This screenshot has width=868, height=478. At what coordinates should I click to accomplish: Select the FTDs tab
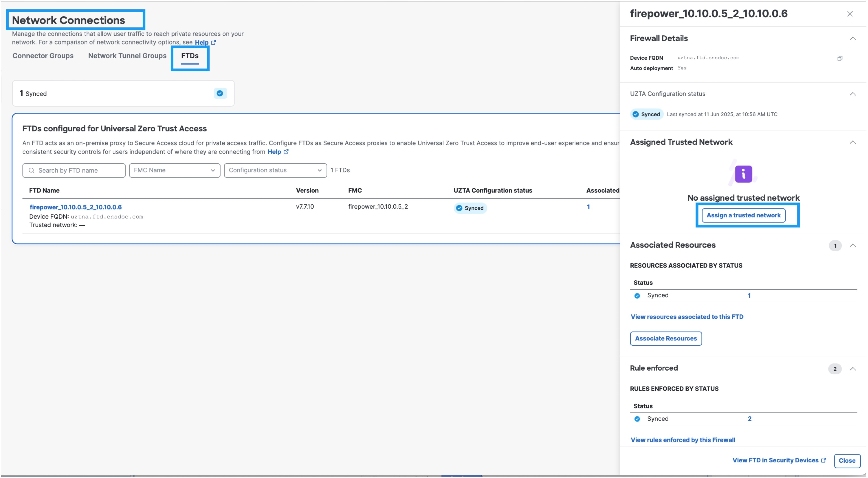190,56
